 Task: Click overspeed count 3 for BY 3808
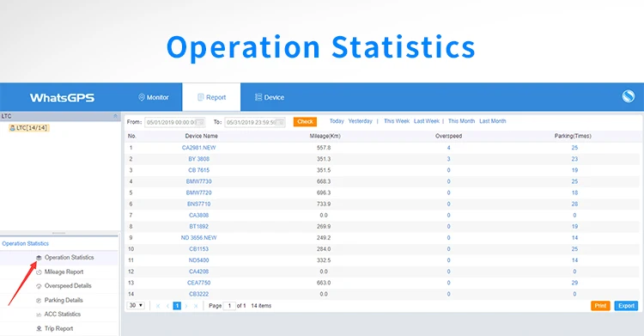pos(448,159)
